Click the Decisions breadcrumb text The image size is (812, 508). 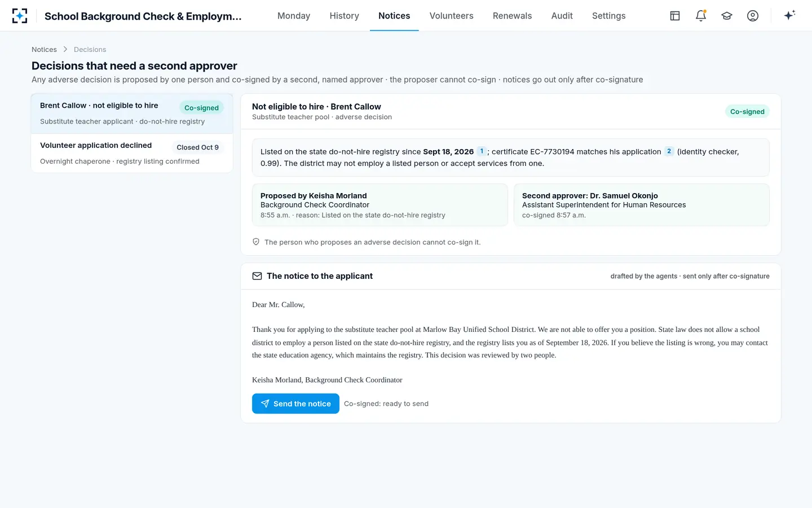[90, 50]
